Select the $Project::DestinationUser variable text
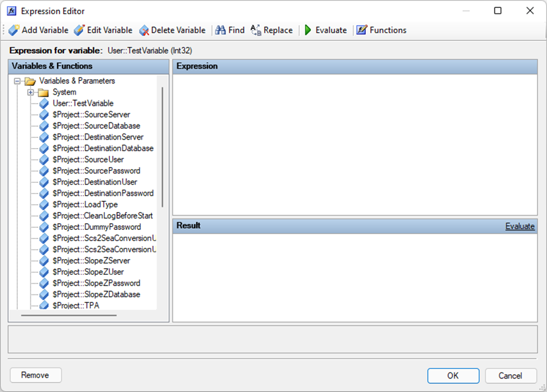 95,182
